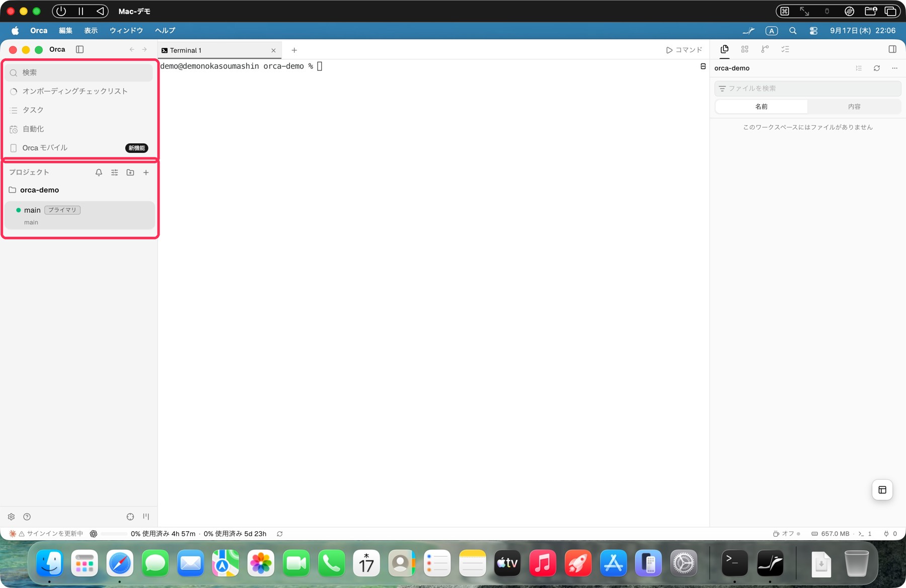Screen dimensions: 906x588
Task: Open Safari from the Dock
Action: [120, 563]
